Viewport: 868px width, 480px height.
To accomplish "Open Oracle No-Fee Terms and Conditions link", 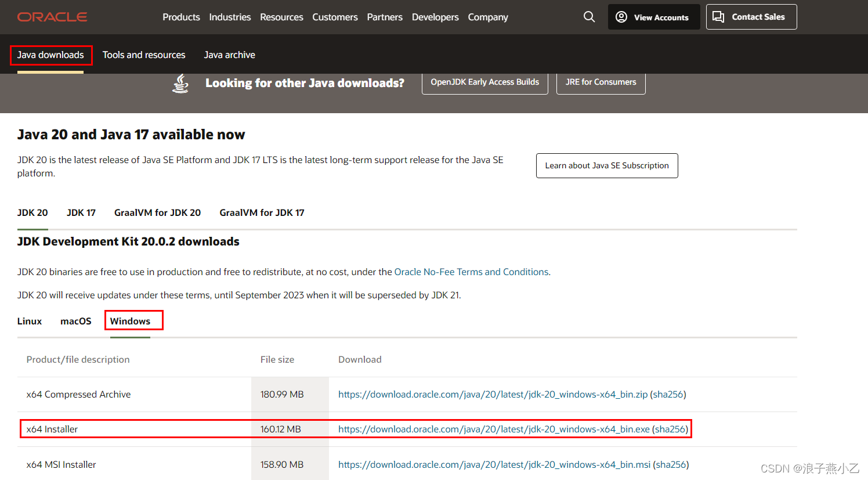I will tap(471, 272).
